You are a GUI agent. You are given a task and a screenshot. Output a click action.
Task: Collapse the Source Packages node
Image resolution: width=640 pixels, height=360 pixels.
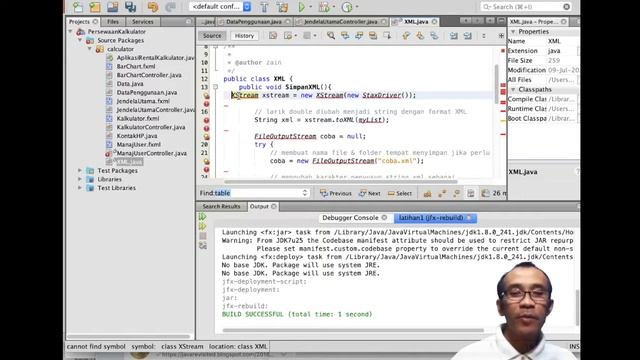[80, 40]
